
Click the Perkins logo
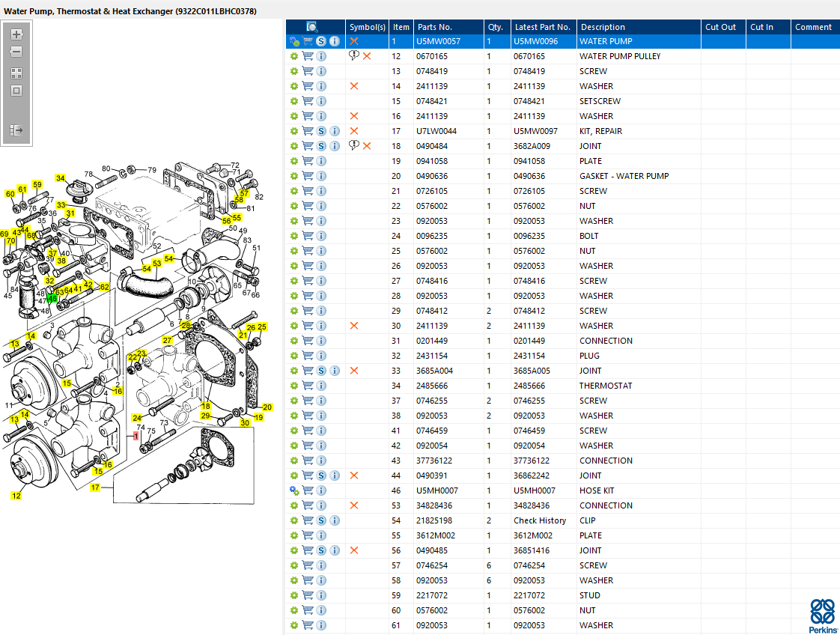pos(823,616)
